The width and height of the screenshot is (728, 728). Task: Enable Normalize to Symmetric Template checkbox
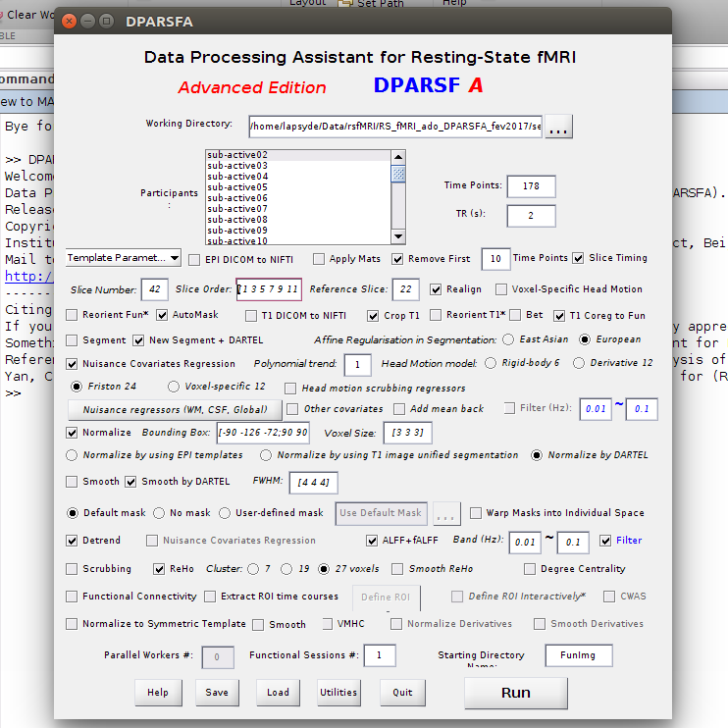(x=72, y=624)
